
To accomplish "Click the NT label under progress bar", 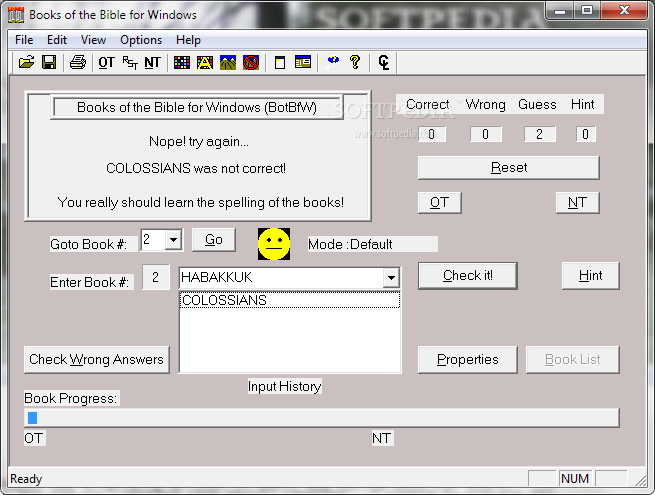I will (382, 438).
